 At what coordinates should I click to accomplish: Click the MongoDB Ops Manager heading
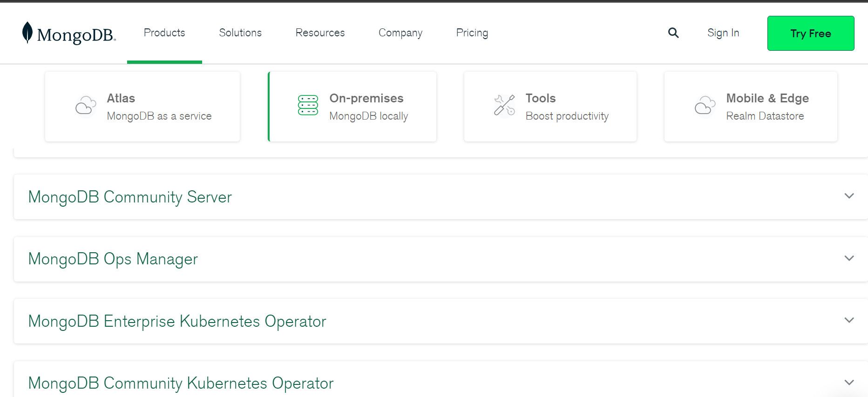coord(113,259)
